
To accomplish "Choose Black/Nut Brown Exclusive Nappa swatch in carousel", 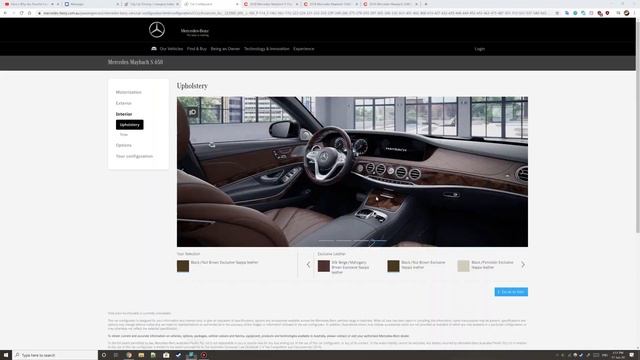I will tap(393, 266).
